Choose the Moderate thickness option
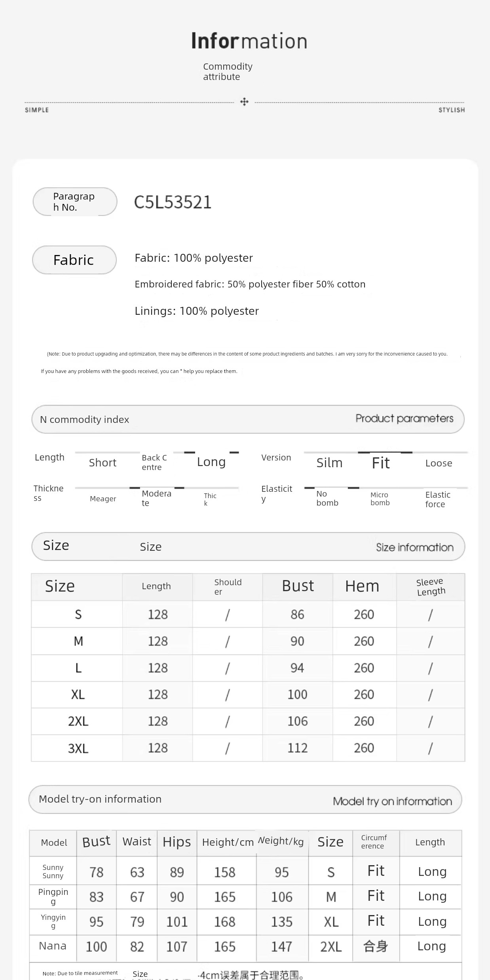Screen dimensions: 490x980 [x=156, y=498]
